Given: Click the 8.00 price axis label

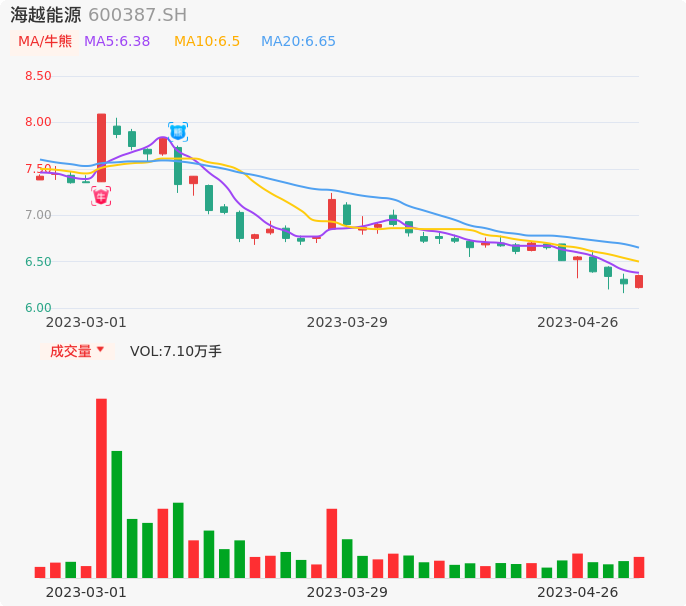Looking at the screenshot, I should pos(38,122).
